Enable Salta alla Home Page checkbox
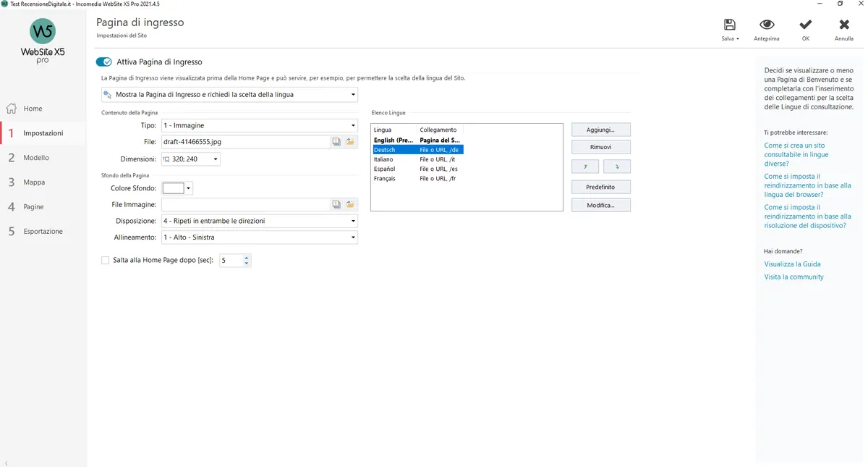The image size is (868, 467). (x=106, y=260)
